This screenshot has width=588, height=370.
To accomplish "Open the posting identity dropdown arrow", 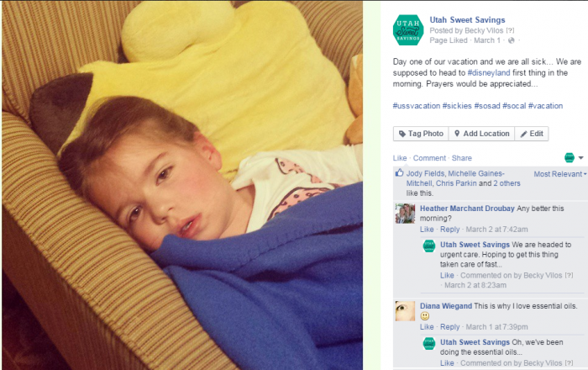I will coord(580,158).
